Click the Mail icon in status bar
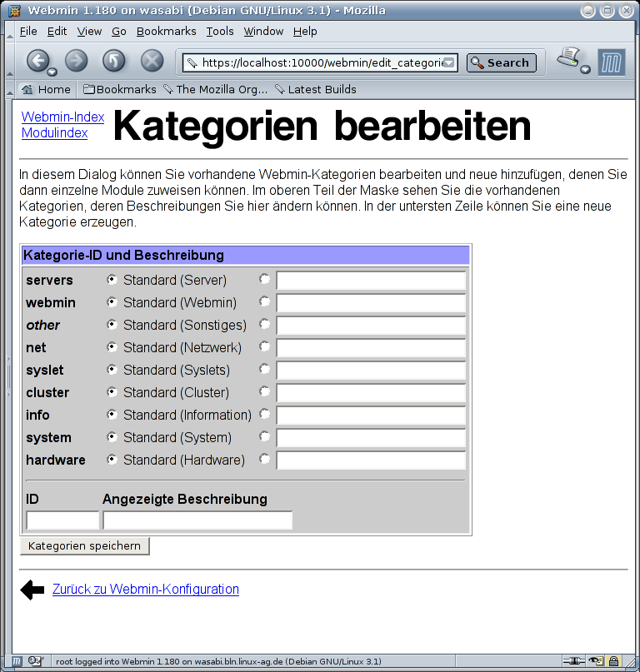The height and width of the screenshot is (672, 640). 35,661
